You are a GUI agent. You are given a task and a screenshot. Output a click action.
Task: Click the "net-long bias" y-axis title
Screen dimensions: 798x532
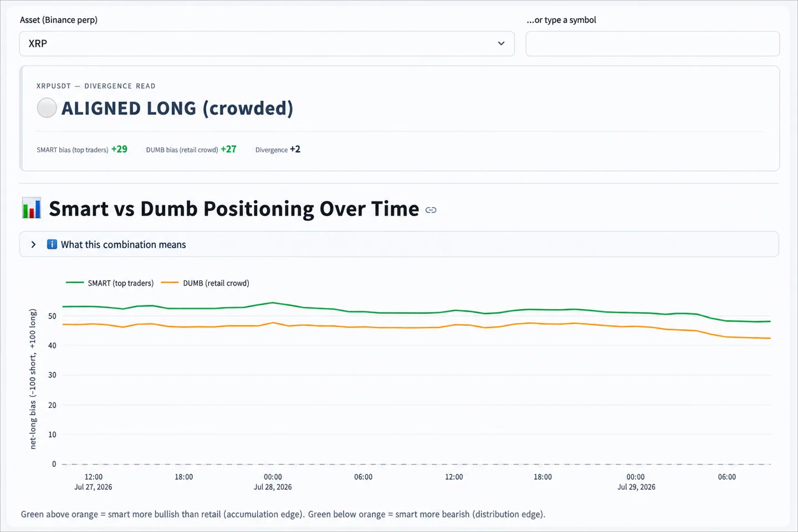[33, 379]
